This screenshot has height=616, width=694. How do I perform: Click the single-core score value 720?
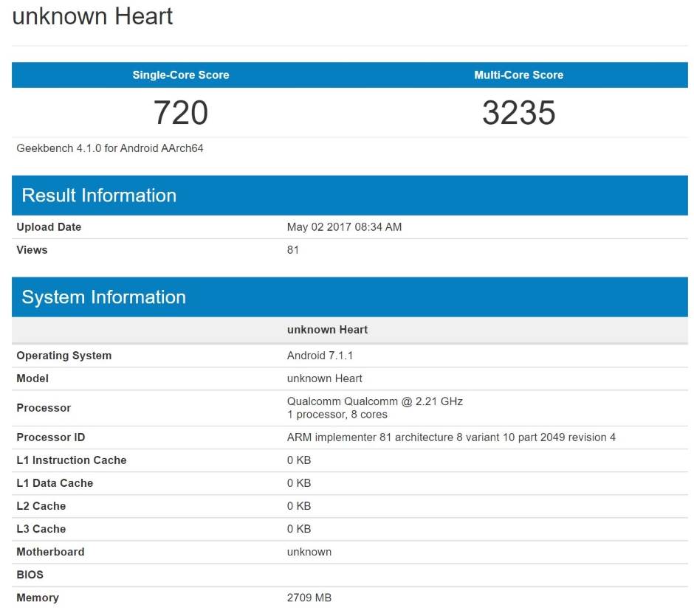click(180, 113)
